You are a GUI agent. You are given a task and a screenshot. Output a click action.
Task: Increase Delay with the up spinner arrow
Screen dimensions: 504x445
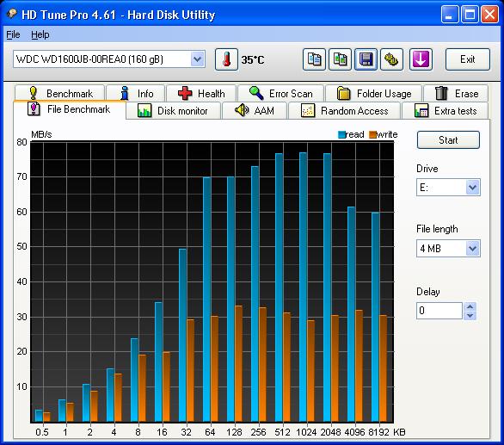click(470, 306)
